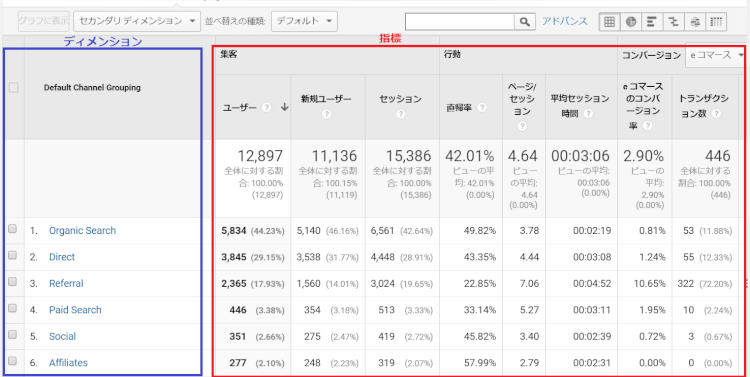Select total transactions value 446
Viewport: 750px width, 377px height.
coord(717,155)
